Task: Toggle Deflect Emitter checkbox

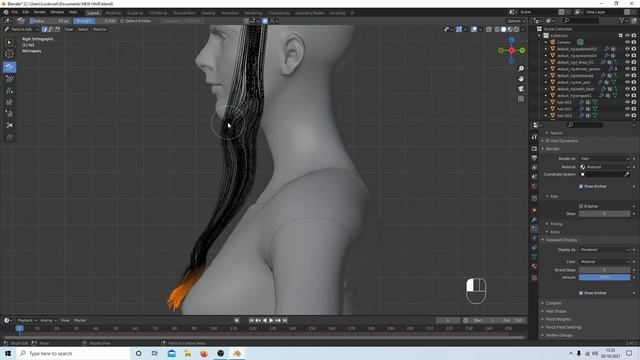Action: pyautogui.click(x=122, y=21)
